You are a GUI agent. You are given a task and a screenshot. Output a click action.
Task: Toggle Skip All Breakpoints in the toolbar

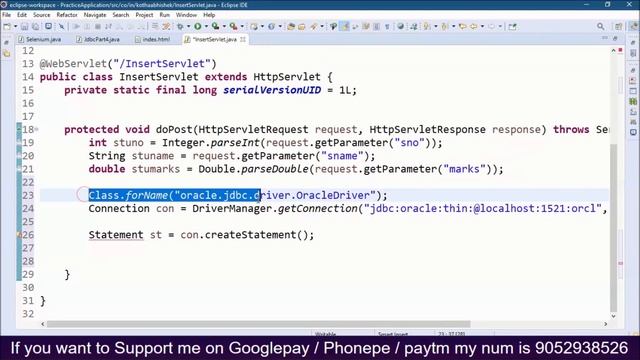[x=62, y=27]
